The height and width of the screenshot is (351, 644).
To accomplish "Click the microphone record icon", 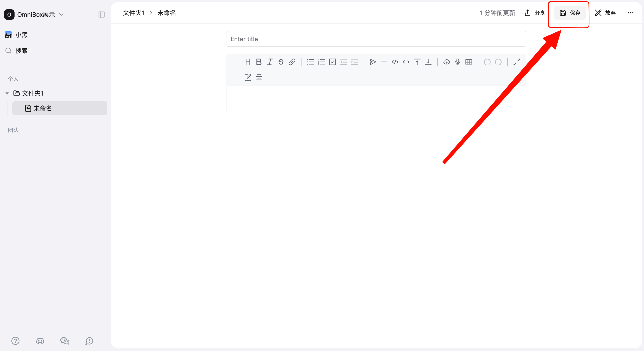I will pos(458,62).
